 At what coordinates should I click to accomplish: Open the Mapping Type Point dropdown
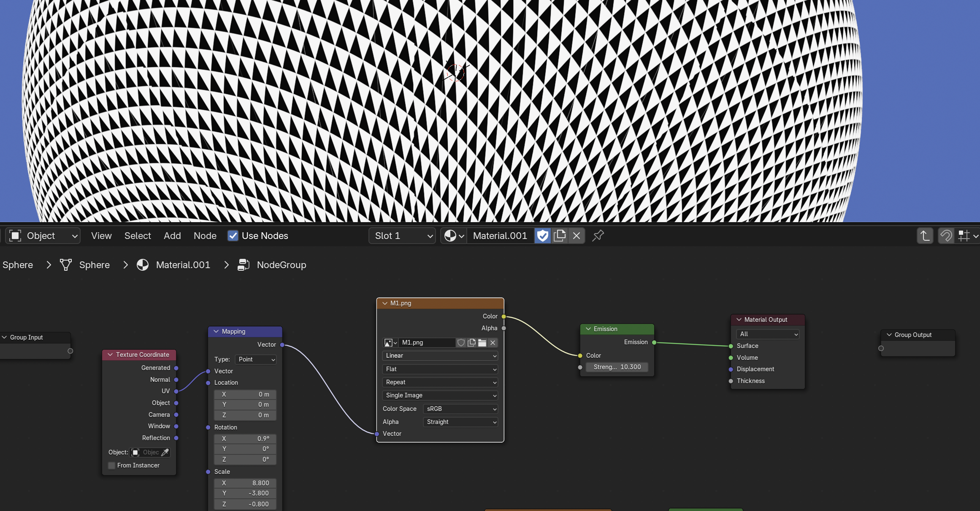[256, 359]
